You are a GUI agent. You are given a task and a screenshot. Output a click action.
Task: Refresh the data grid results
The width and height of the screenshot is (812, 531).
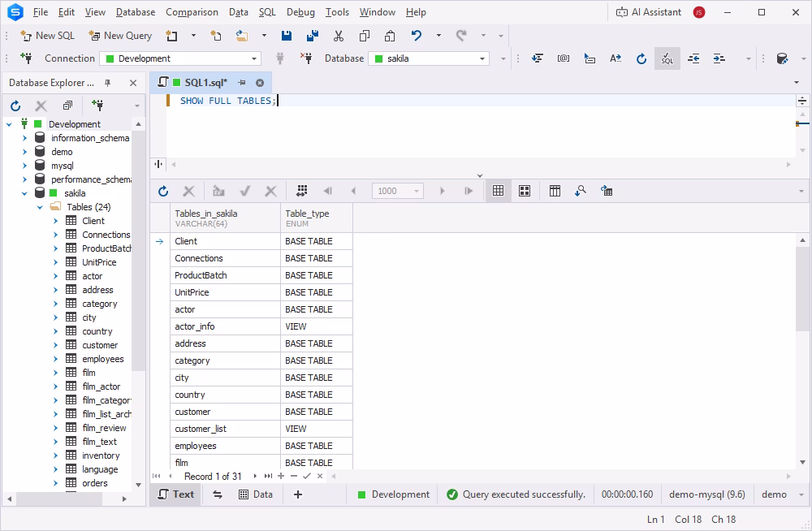(163, 191)
